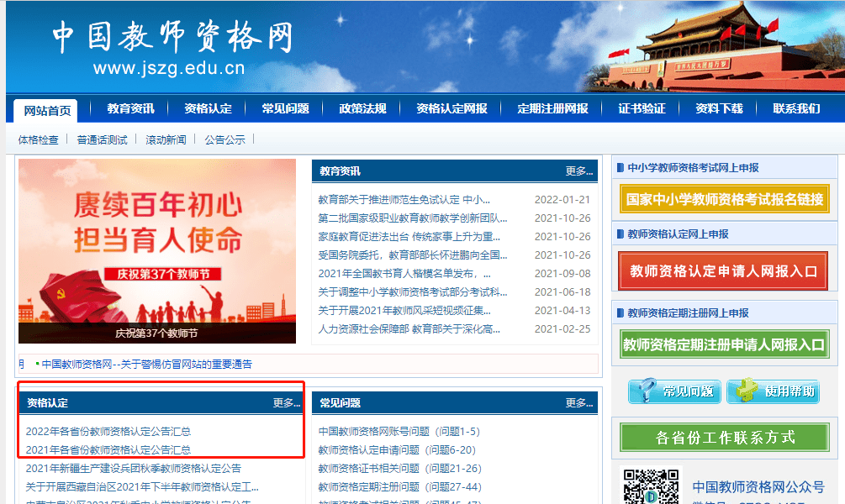This screenshot has width=845, height=504.
Task: Click the date 2022-01-21 in the news list
Action: (x=562, y=200)
